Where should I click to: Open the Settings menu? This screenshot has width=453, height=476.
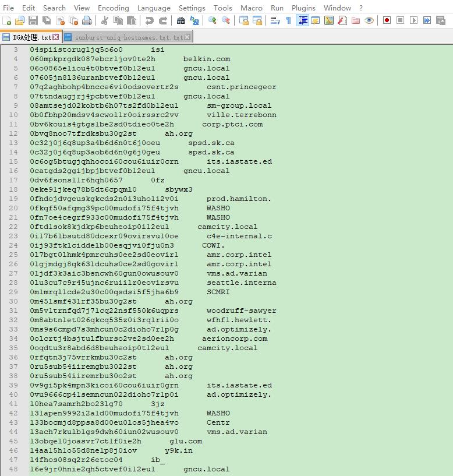192,8
